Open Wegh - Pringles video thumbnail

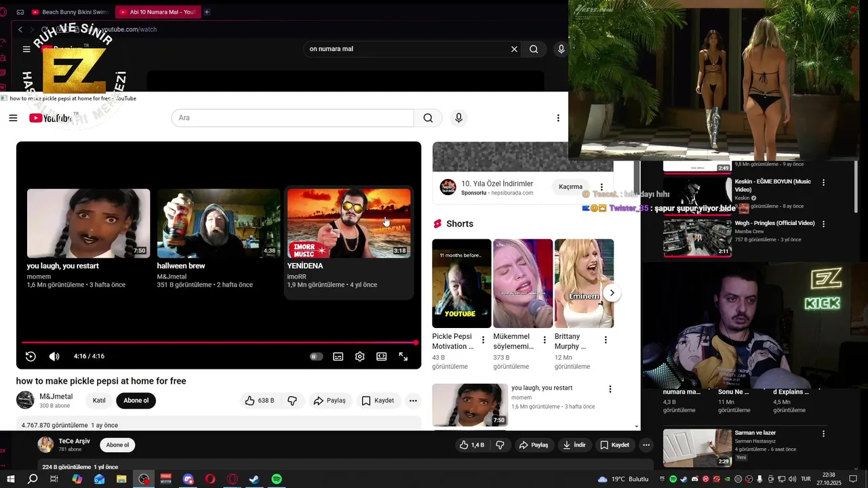(x=697, y=237)
